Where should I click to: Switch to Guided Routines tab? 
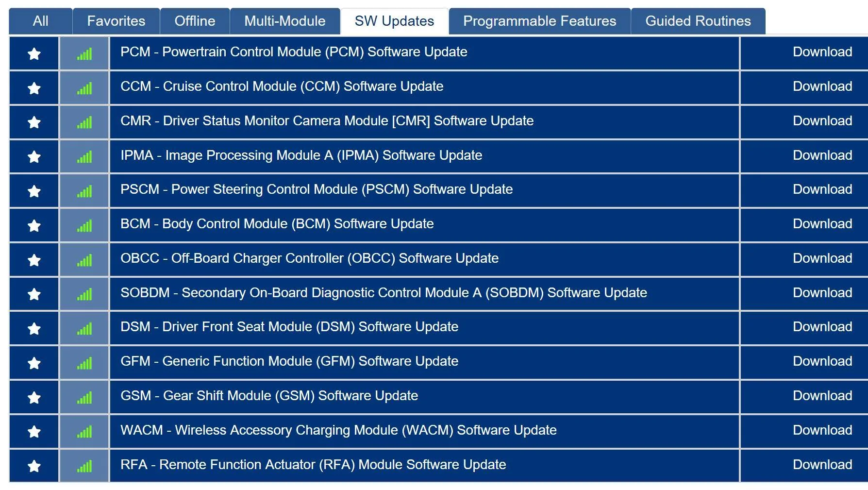coord(698,21)
